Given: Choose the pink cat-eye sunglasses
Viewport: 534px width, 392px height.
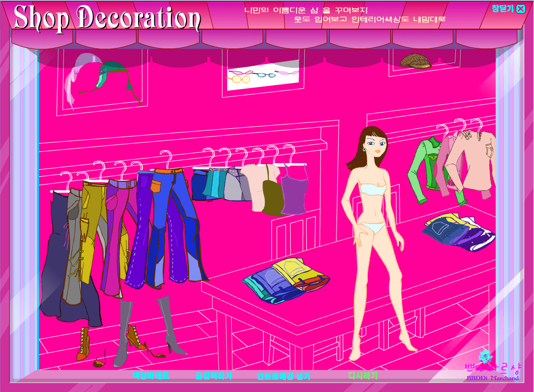Looking at the screenshot, I should (x=241, y=72).
